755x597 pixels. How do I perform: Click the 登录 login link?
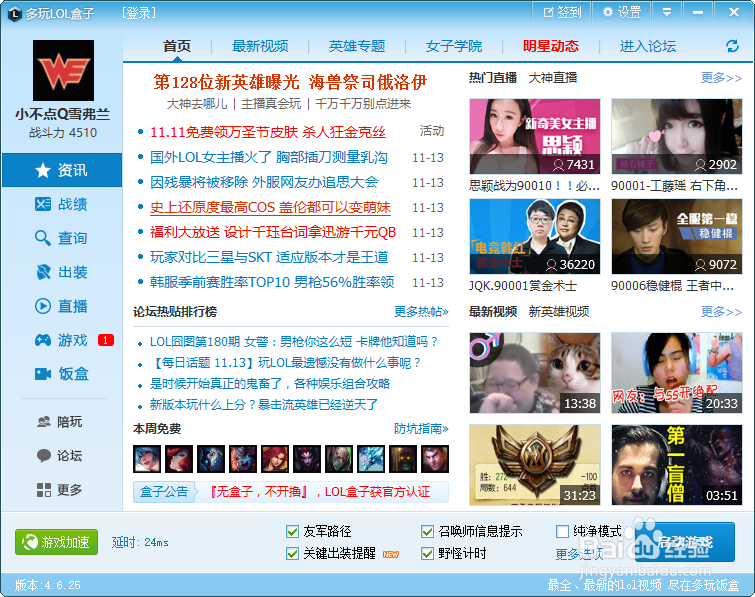139,13
